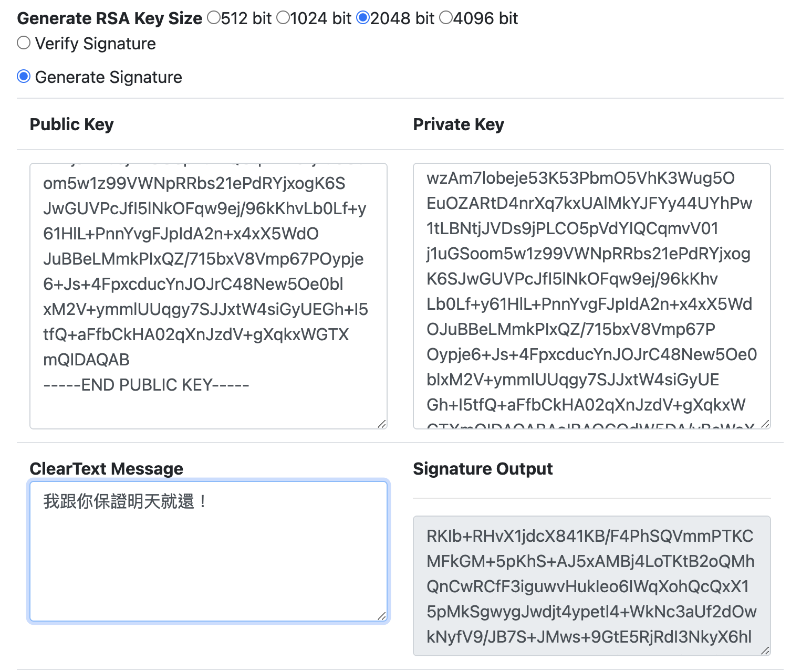Select the Generate Signature radio option
Screen dimensions: 791x672
tap(24, 76)
